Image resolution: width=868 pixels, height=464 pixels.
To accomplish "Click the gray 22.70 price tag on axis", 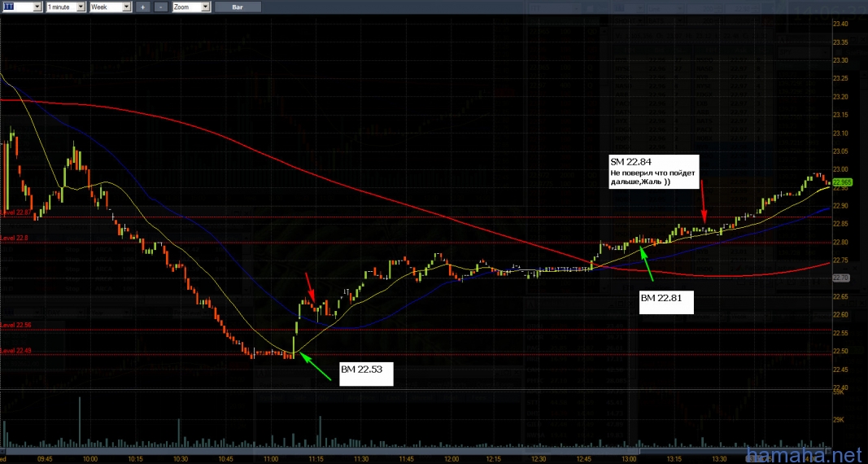I will point(841,278).
